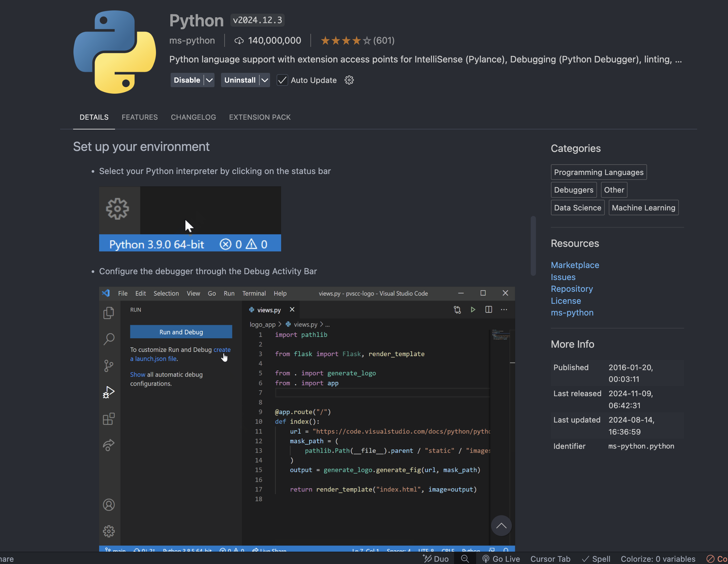
Task: Click the star rating icons
Action: coord(346,41)
